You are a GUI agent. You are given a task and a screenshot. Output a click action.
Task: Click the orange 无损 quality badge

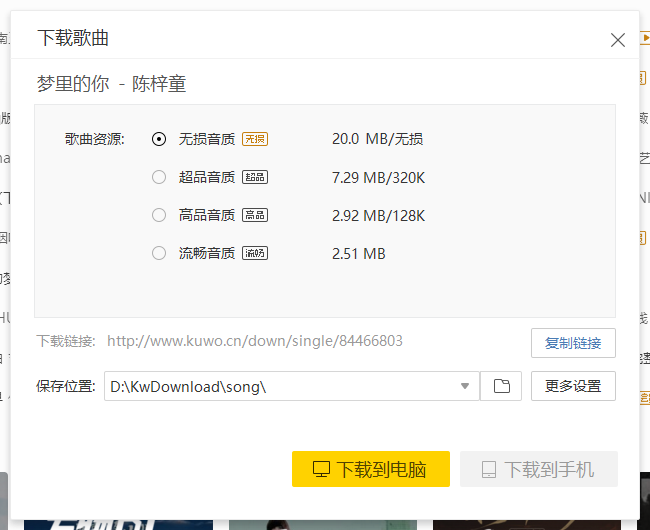(255, 139)
